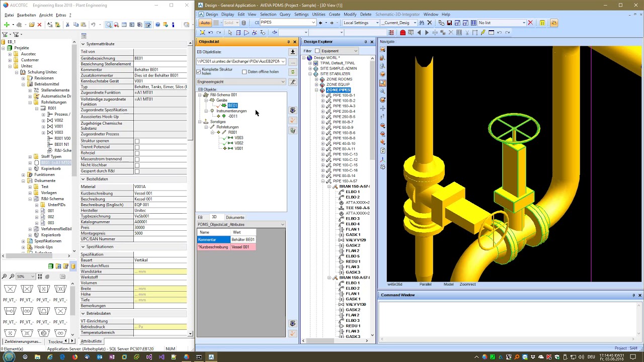This screenshot has width=644, height=362.
Task: Click the first filter funnel icon above project tree
Action: coord(5,35)
